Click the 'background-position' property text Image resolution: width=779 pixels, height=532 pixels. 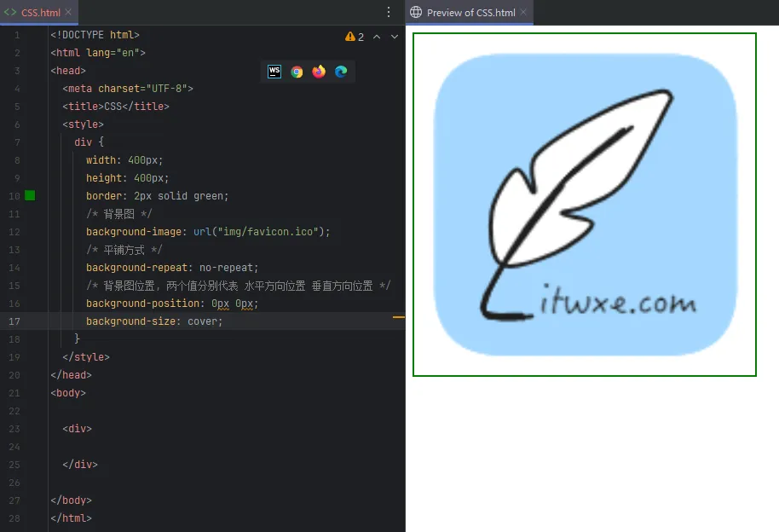click(142, 304)
